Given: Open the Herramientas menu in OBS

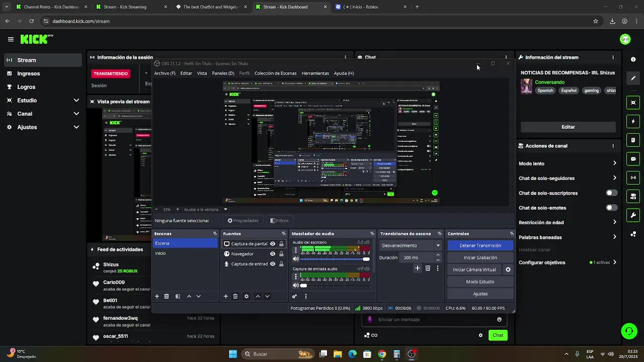Looking at the screenshot, I should click(x=315, y=73).
